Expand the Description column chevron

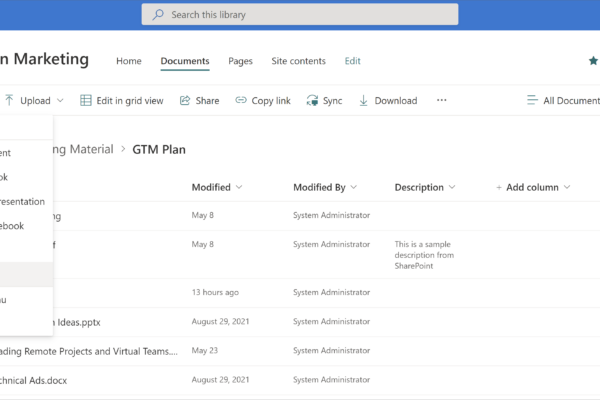[x=452, y=187]
